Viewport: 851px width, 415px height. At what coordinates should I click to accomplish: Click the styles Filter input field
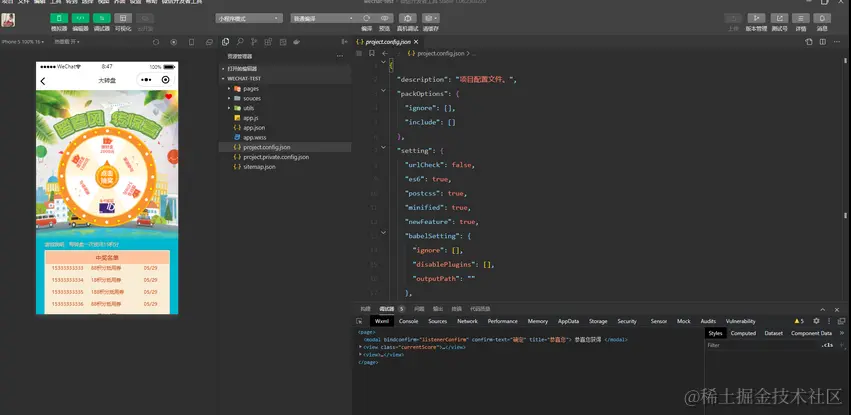click(x=762, y=345)
